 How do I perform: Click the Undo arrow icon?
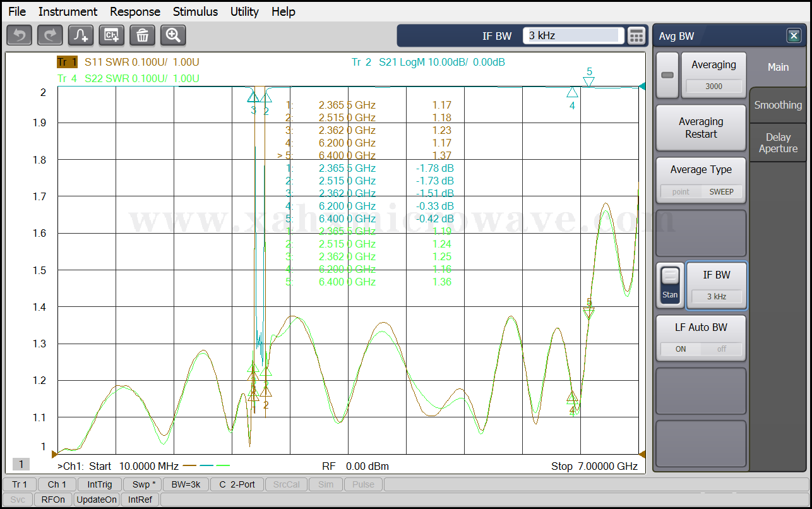19,35
